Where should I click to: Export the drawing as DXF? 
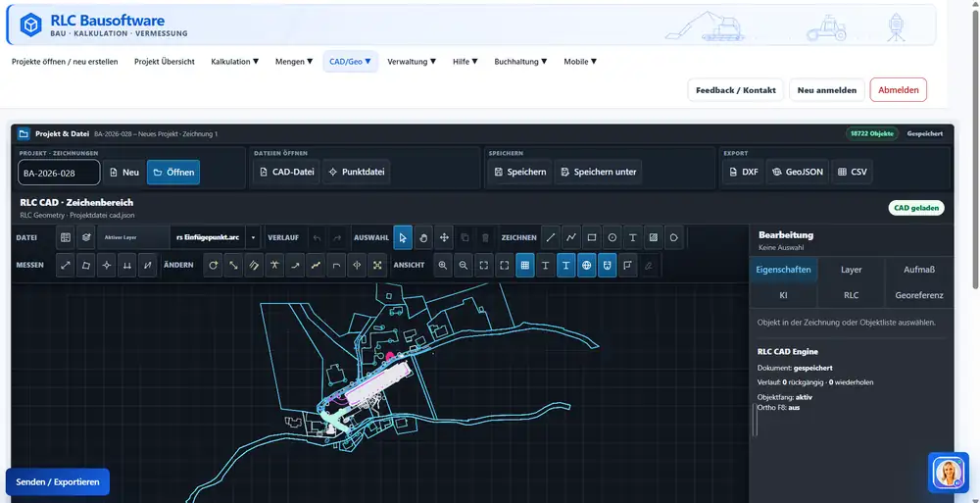(743, 172)
